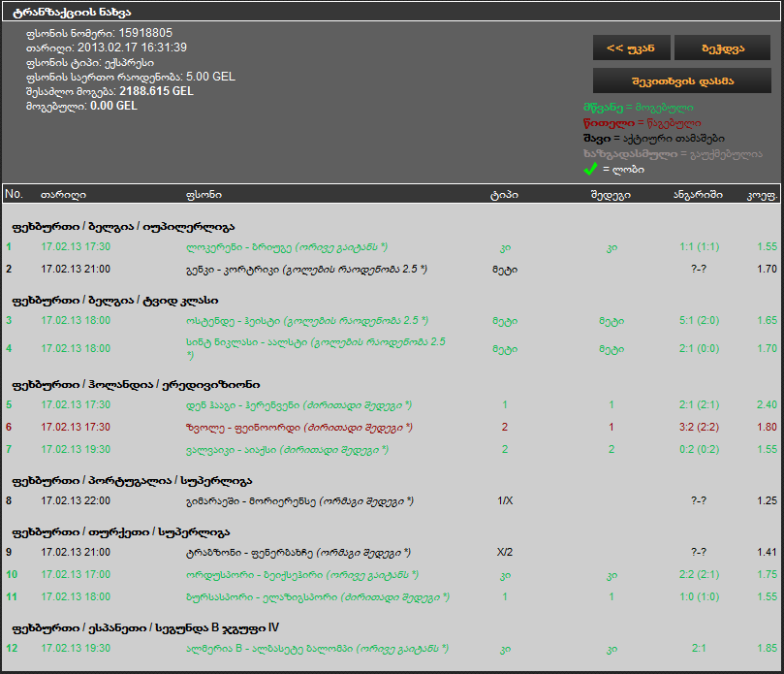The width and height of the screenshot is (784, 674).
Task: Click the coefficient 2.40
Action: [767, 404]
